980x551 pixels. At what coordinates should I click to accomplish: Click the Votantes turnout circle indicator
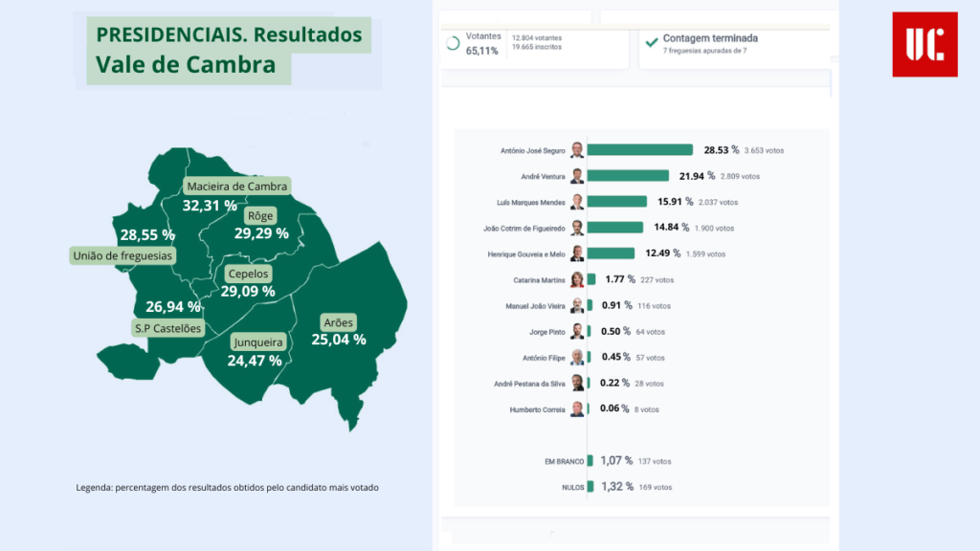(453, 43)
